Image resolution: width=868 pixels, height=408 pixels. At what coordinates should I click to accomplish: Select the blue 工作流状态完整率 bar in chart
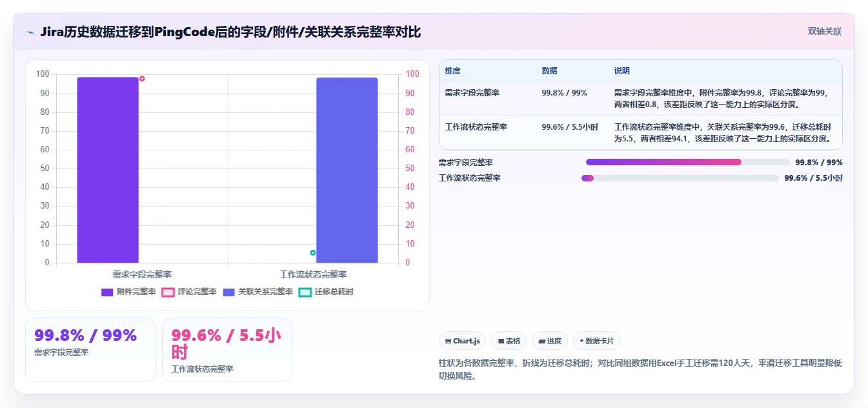coord(347,170)
